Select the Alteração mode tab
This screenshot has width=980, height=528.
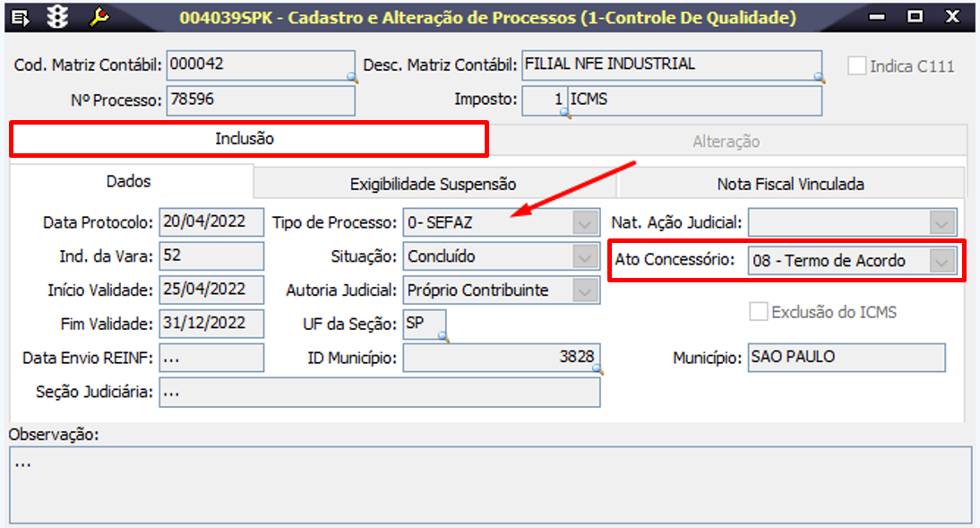pyautogui.click(x=726, y=141)
